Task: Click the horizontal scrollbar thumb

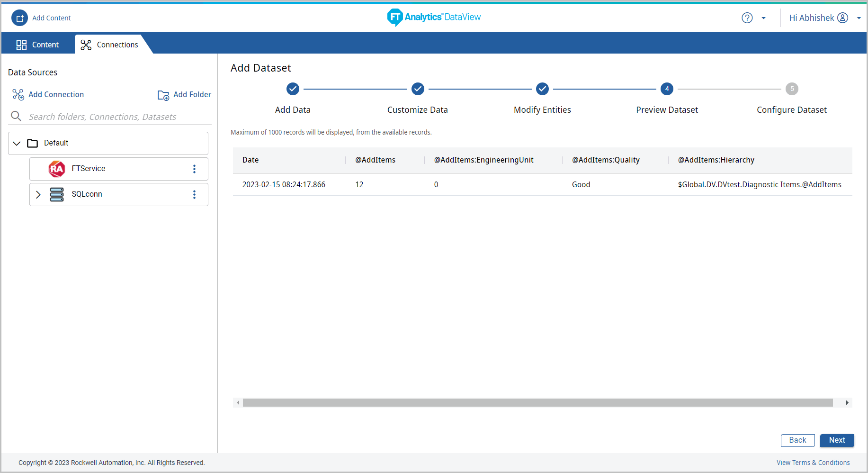Action: [x=538, y=403]
